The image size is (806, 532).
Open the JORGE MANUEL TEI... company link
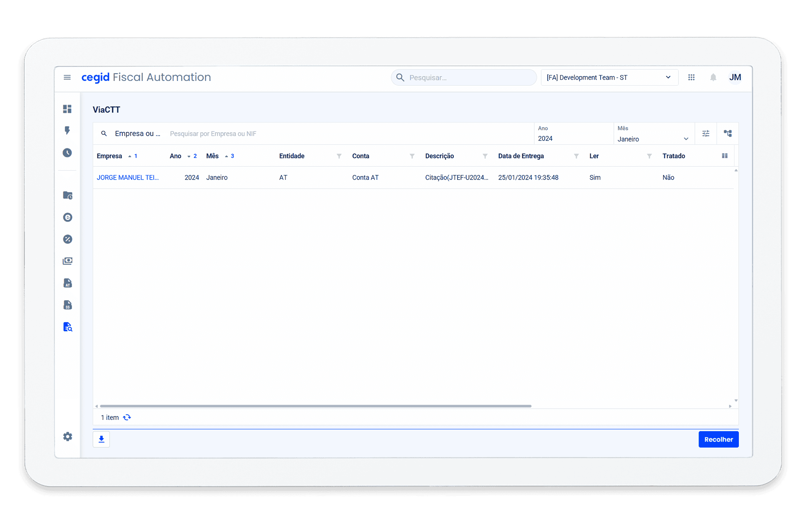(x=128, y=177)
